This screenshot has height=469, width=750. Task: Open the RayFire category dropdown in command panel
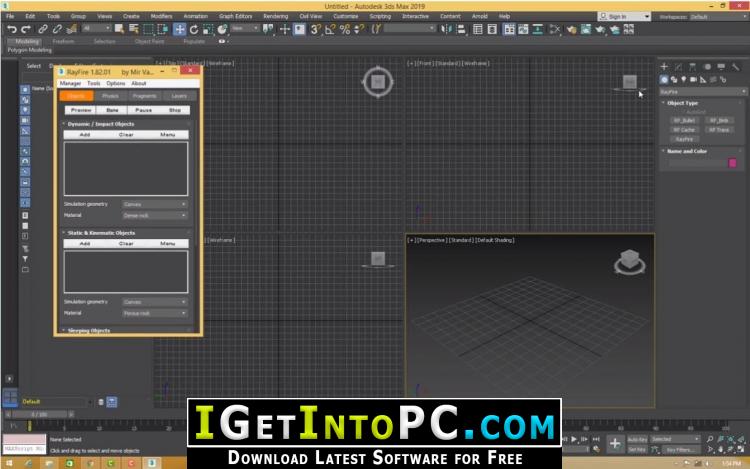click(x=703, y=91)
